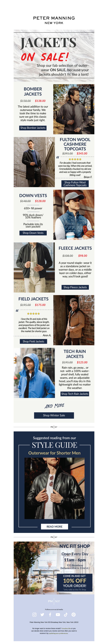The width and height of the screenshot is (108, 644).
Task: Open the TikTok icon
Action: 66,614
